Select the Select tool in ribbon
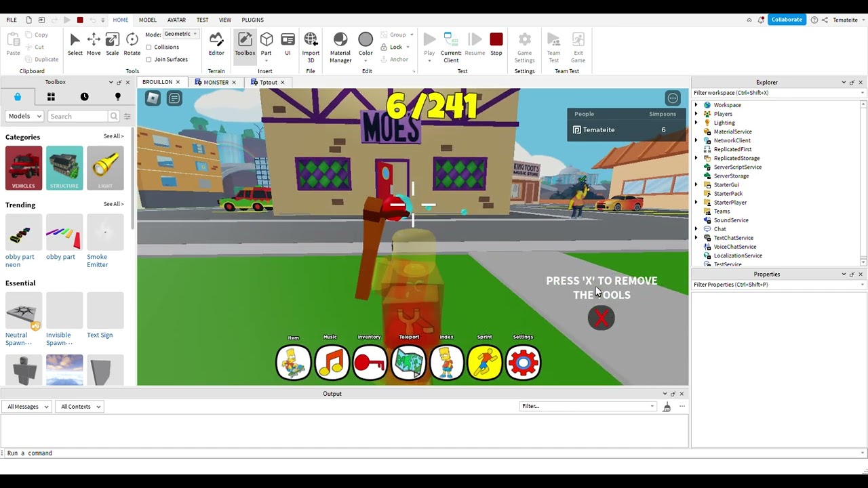 pyautogui.click(x=75, y=45)
